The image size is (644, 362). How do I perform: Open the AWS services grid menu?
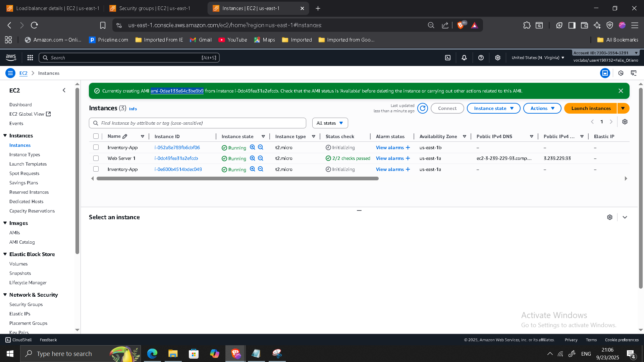click(x=30, y=58)
